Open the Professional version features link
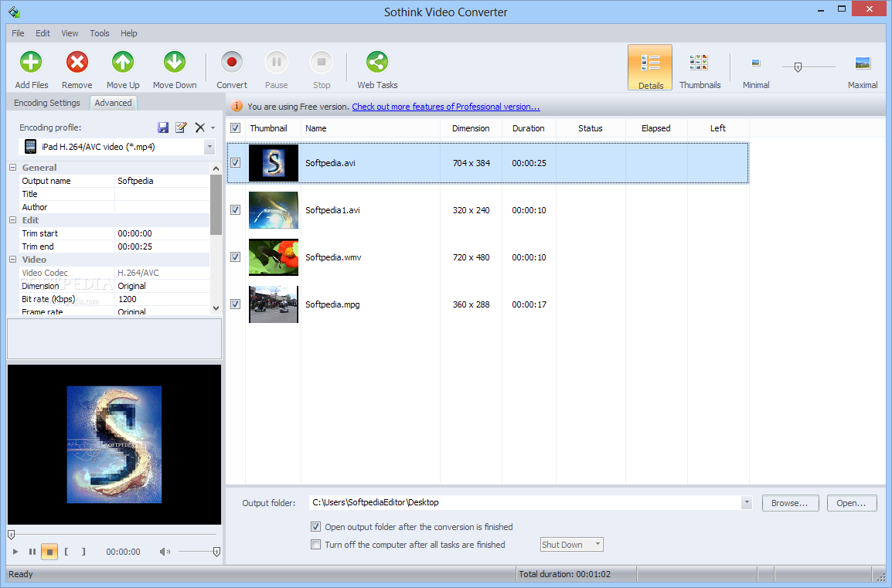Screen dimensions: 892x588 pos(446,107)
